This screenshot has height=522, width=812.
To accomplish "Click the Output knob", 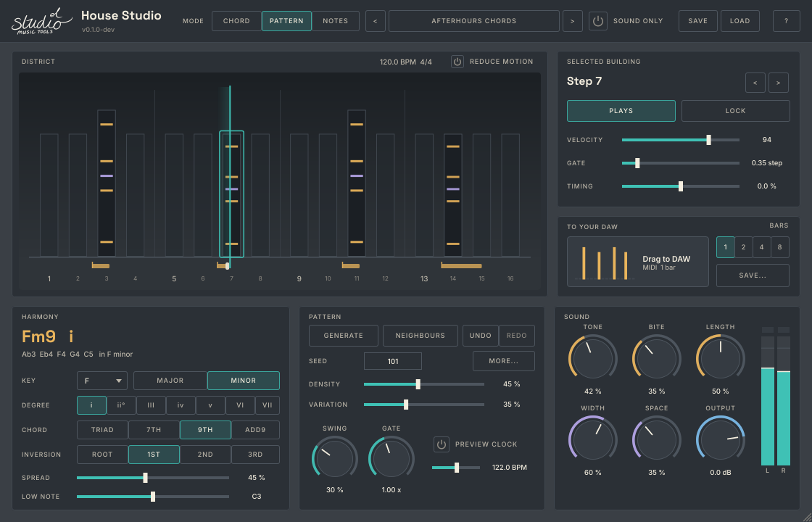I will tap(721, 439).
